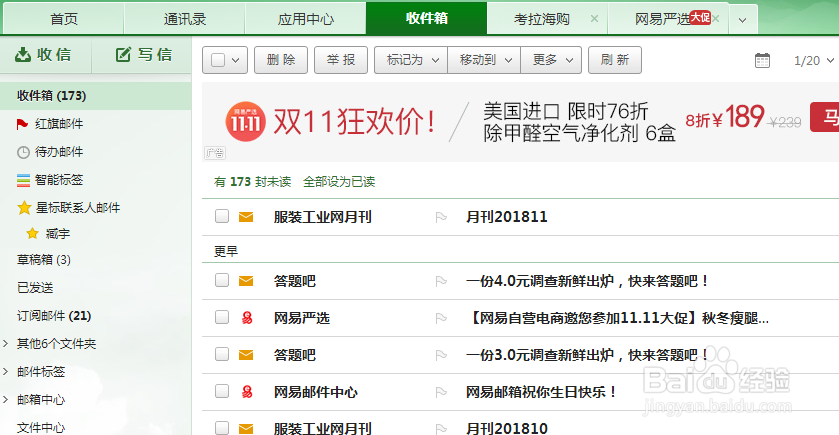The image size is (839, 435).
Task: Tick checkbox for 一份3.0元调查 email
Action: [x=222, y=354]
